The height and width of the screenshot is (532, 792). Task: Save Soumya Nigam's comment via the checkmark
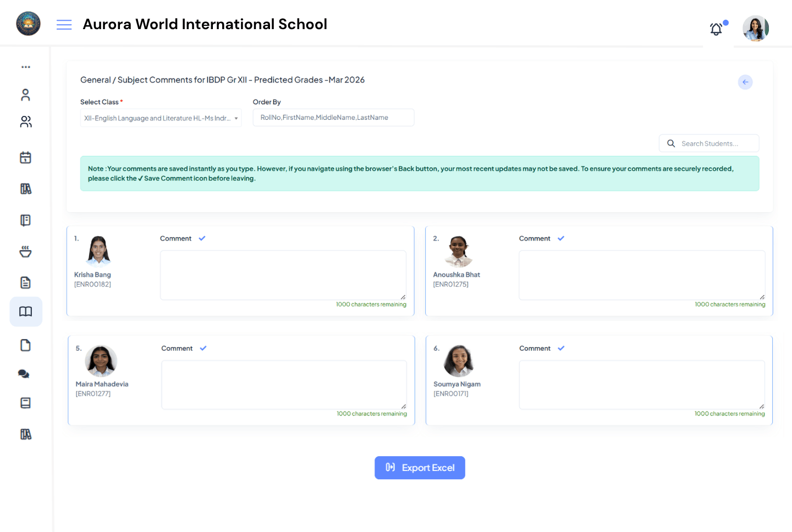coord(560,348)
